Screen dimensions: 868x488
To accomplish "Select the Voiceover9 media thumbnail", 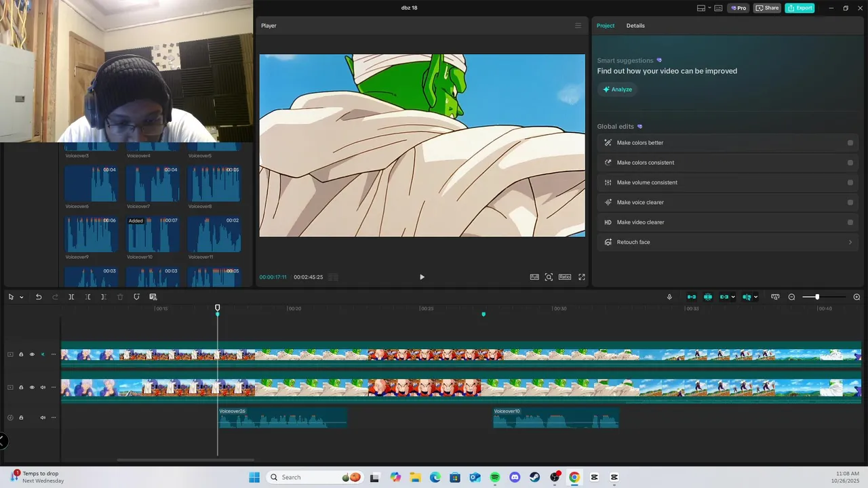I will tap(91, 235).
